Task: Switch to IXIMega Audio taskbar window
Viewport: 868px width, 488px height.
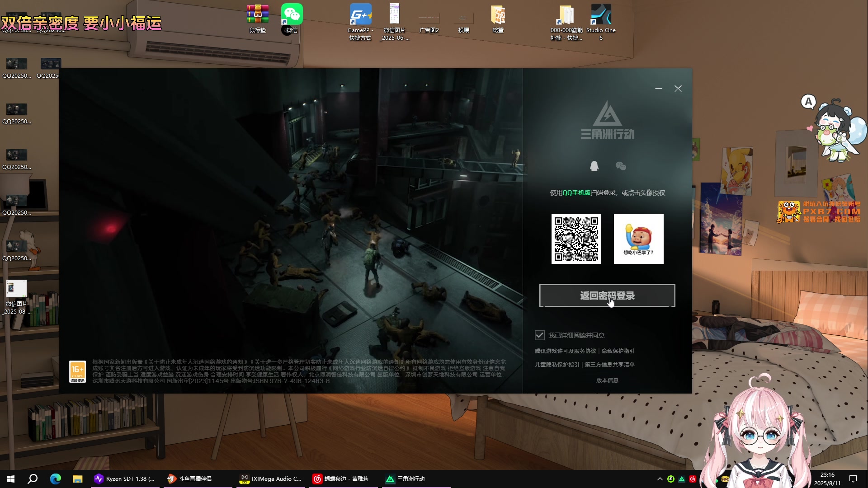Action: tap(271, 479)
